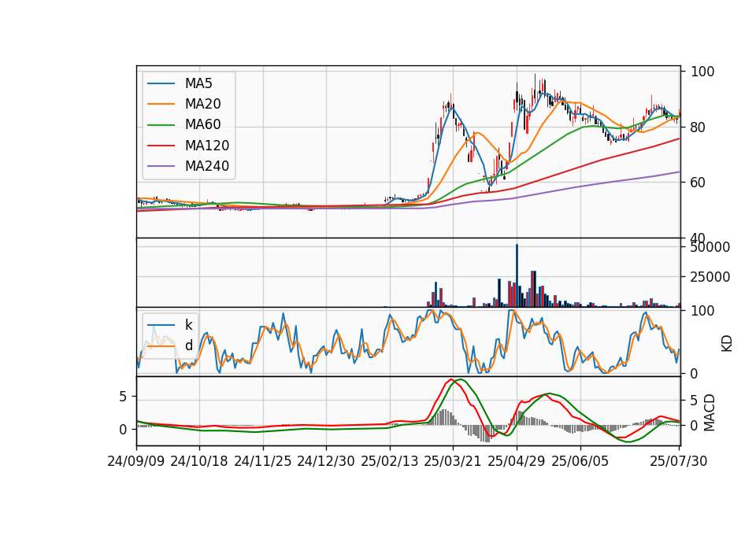Click the red MA120 legend line sample
The width and height of the screenshot is (756, 543).
click(161, 146)
